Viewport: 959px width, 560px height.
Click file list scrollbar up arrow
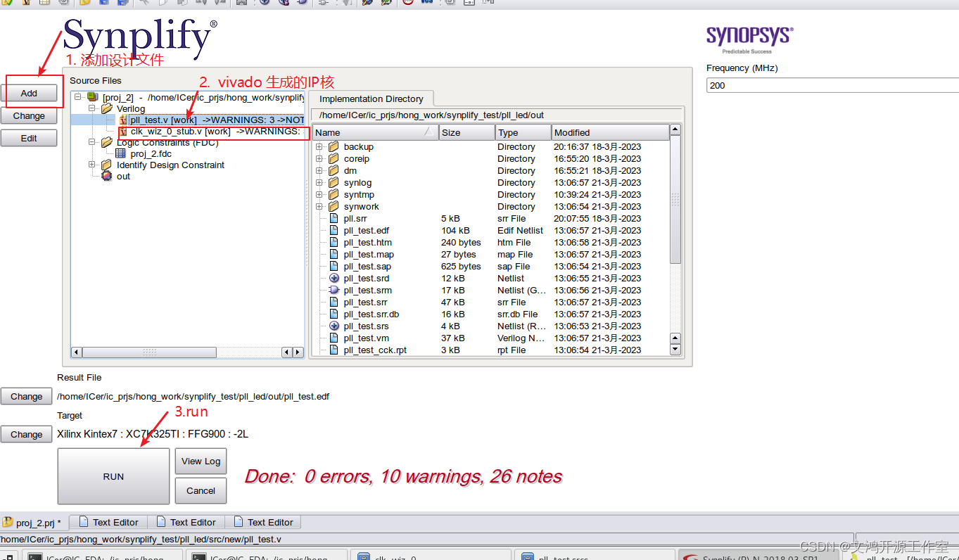point(675,130)
